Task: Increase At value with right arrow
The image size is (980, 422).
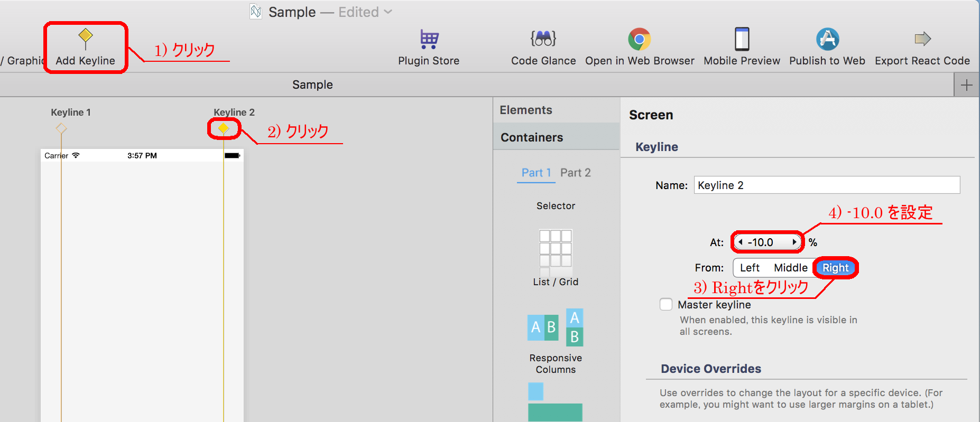Action: [794, 242]
